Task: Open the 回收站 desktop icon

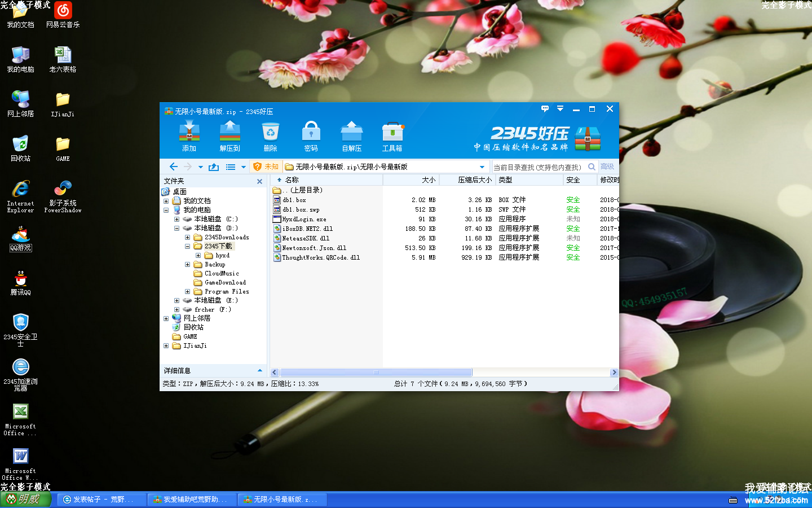Action: click(21, 148)
